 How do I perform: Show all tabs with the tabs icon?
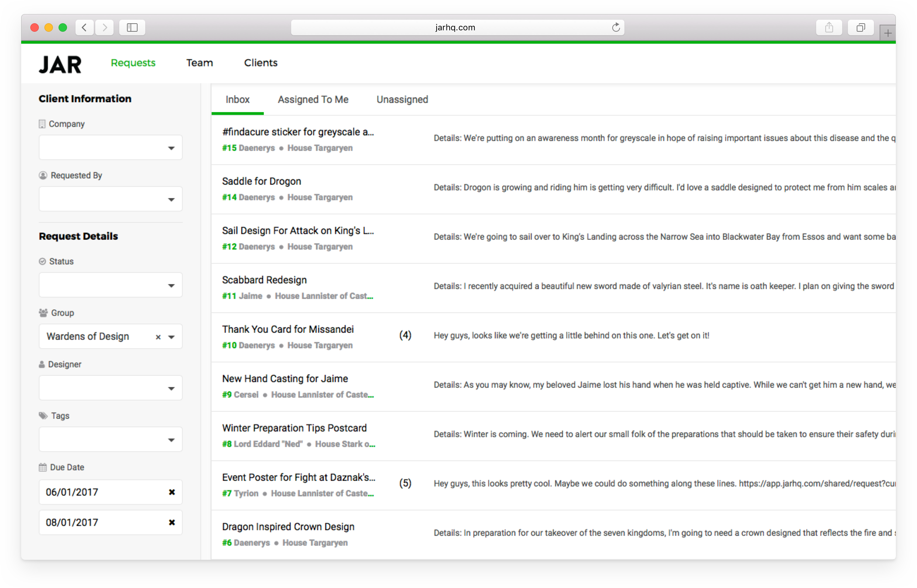(861, 27)
